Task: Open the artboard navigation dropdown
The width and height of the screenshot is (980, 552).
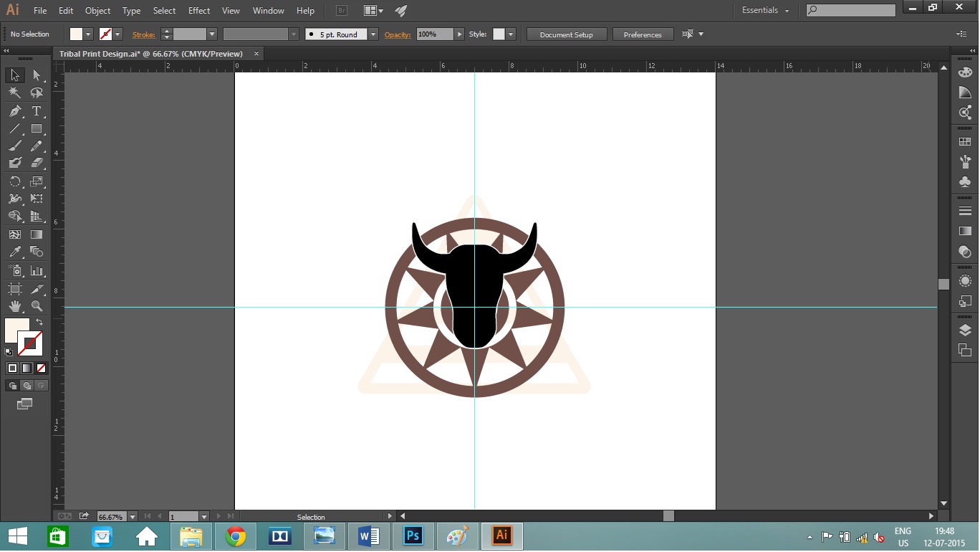Action: pos(204,516)
